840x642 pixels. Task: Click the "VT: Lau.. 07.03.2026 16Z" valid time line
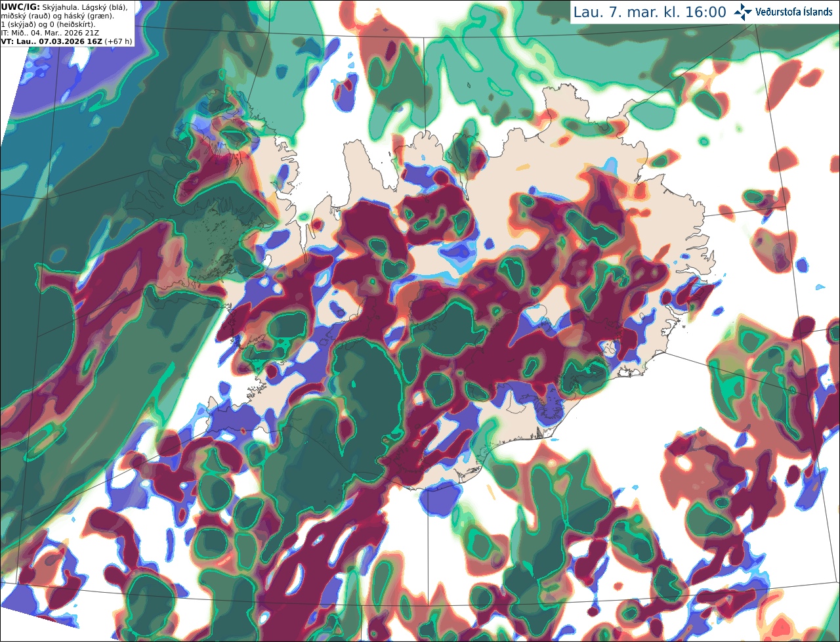pyautogui.click(x=51, y=41)
